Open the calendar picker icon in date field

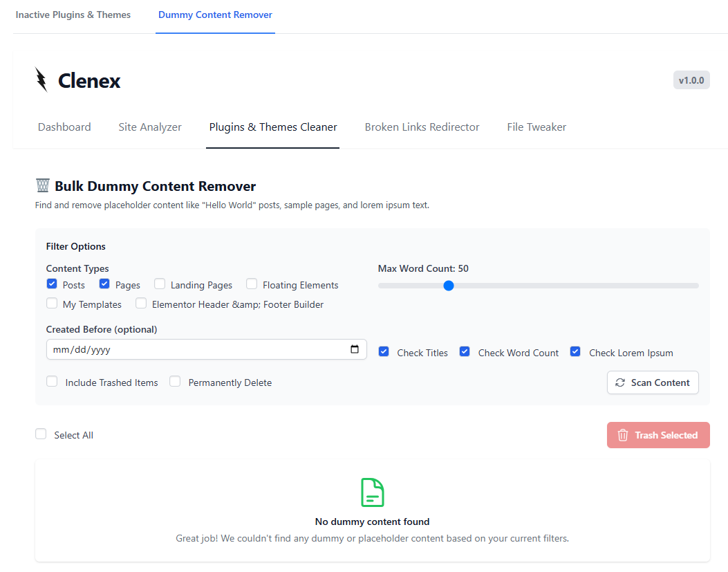point(355,349)
